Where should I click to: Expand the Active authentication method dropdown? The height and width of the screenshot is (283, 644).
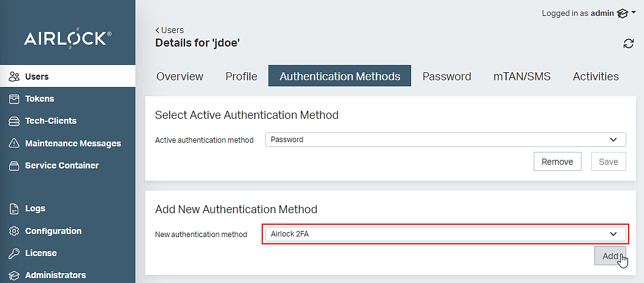(x=445, y=140)
